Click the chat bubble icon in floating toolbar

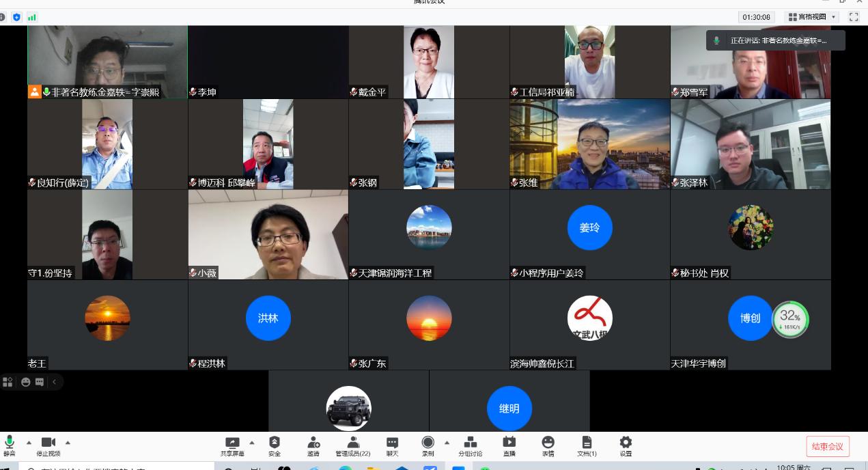(x=40, y=382)
